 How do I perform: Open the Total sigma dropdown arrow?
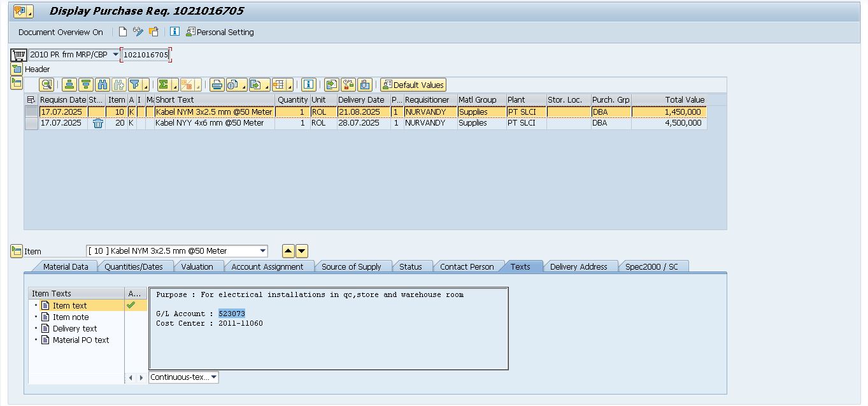click(x=174, y=85)
